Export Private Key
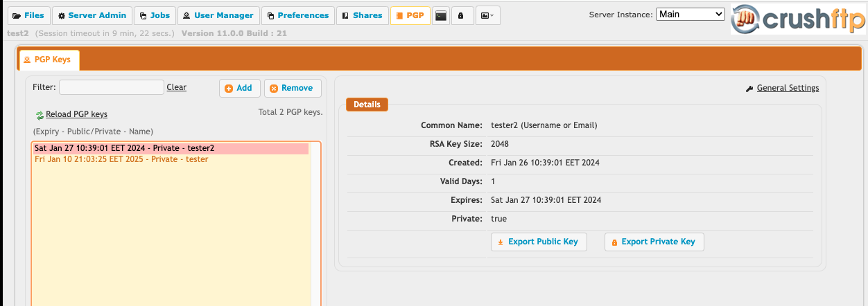Screen dimensions: 868x306 (654, 242)
